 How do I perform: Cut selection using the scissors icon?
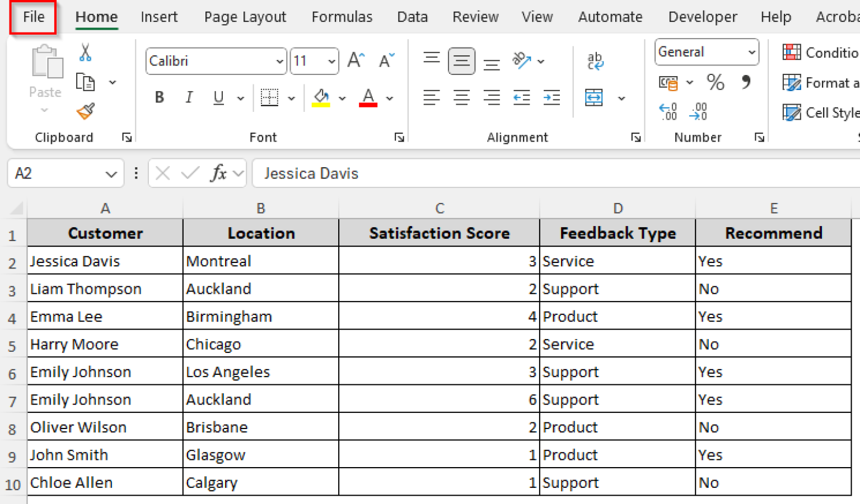coord(85,52)
